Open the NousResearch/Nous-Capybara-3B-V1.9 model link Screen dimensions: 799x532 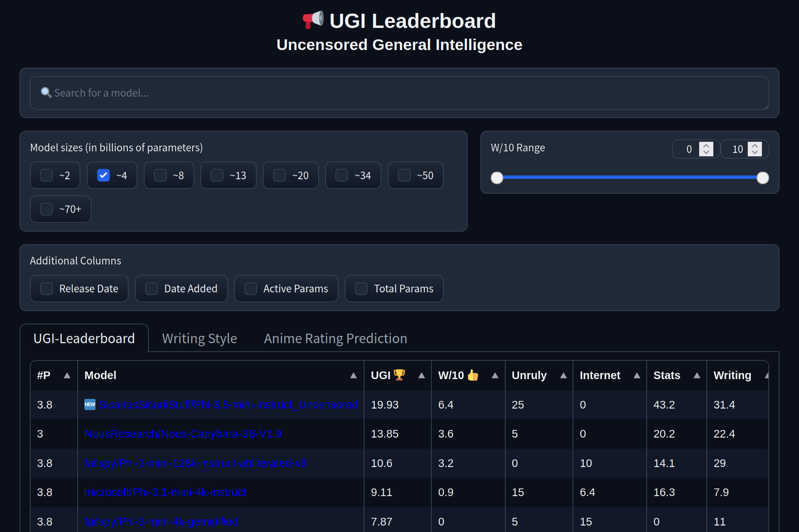183,434
